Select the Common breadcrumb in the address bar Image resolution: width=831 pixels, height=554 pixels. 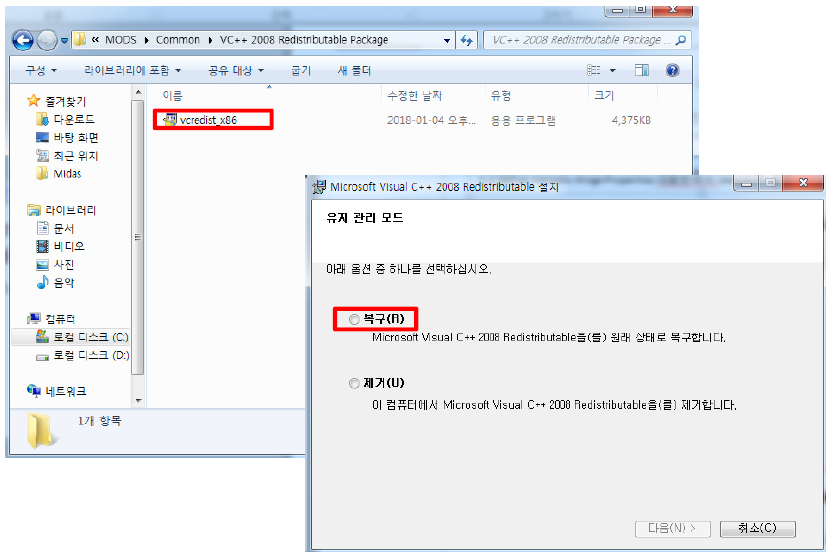coord(178,40)
